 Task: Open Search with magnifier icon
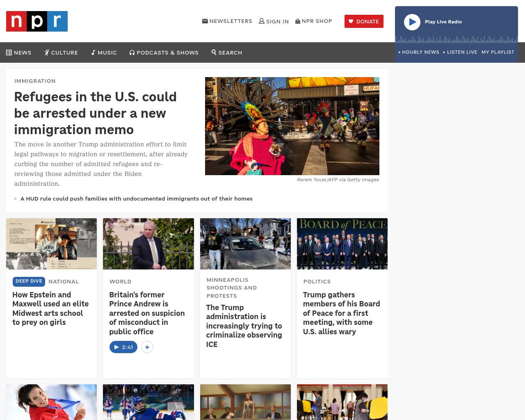[214, 52]
